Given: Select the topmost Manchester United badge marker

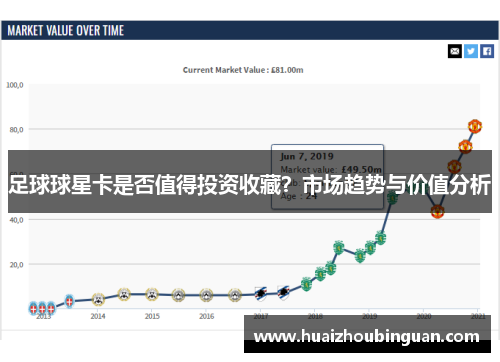Looking at the screenshot, I should pyautogui.click(x=475, y=126).
